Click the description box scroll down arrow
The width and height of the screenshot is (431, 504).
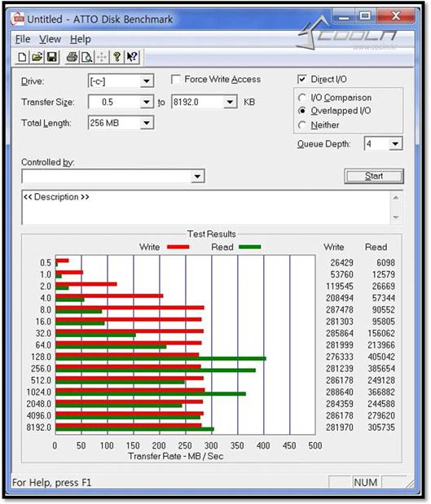396,217
